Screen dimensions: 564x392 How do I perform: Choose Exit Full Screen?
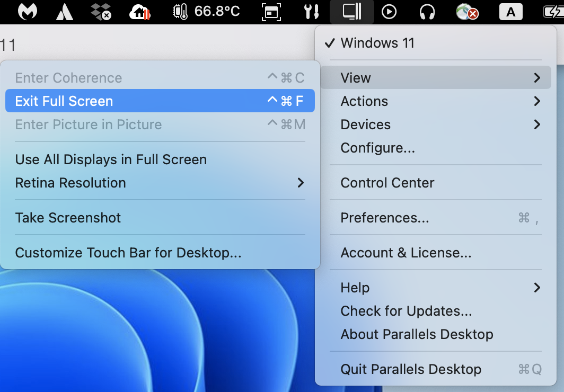click(159, 101)
